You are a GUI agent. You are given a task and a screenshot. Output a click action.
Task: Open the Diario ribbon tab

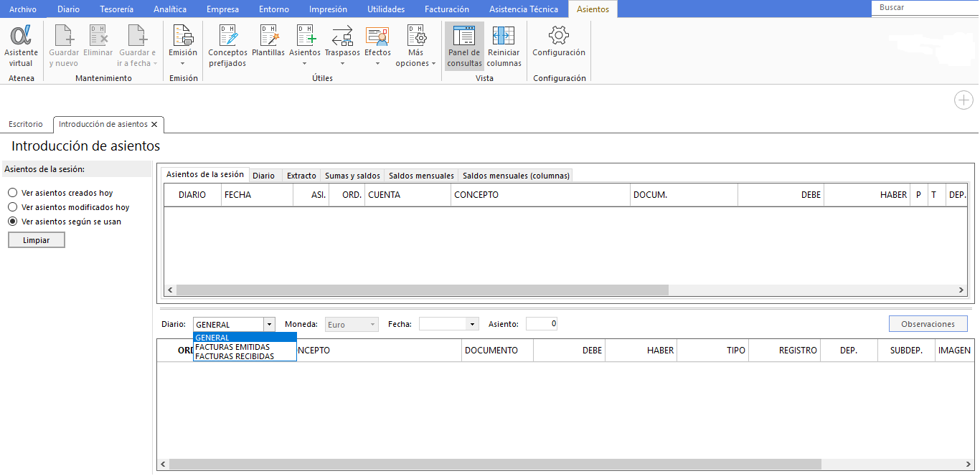[x=68, y=9]
